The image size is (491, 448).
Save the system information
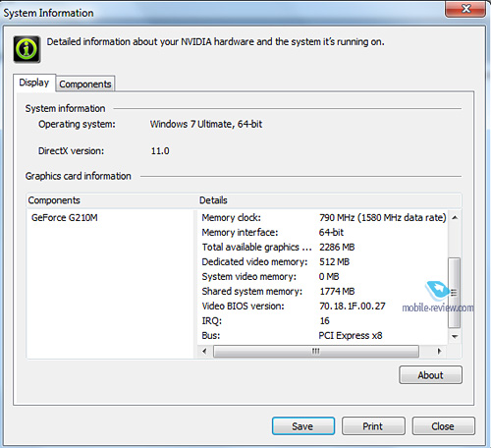tap(303, 426)
